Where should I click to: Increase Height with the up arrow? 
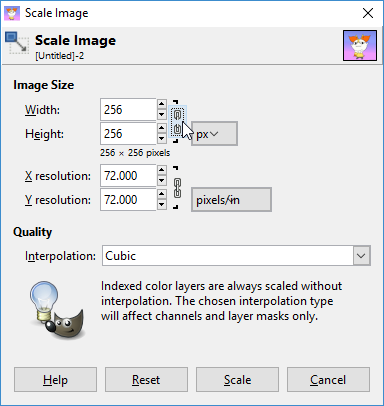click(x=162, y=128)
